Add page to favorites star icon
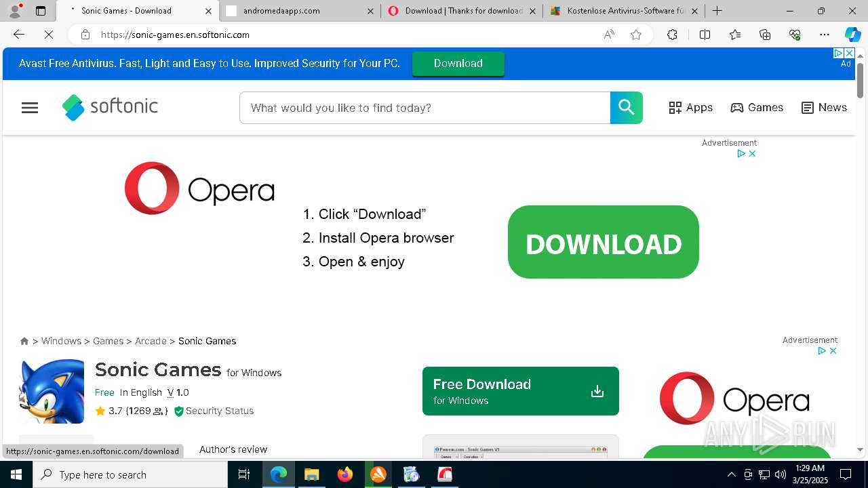Screen dimensions: 868x488 click(636, 35)
